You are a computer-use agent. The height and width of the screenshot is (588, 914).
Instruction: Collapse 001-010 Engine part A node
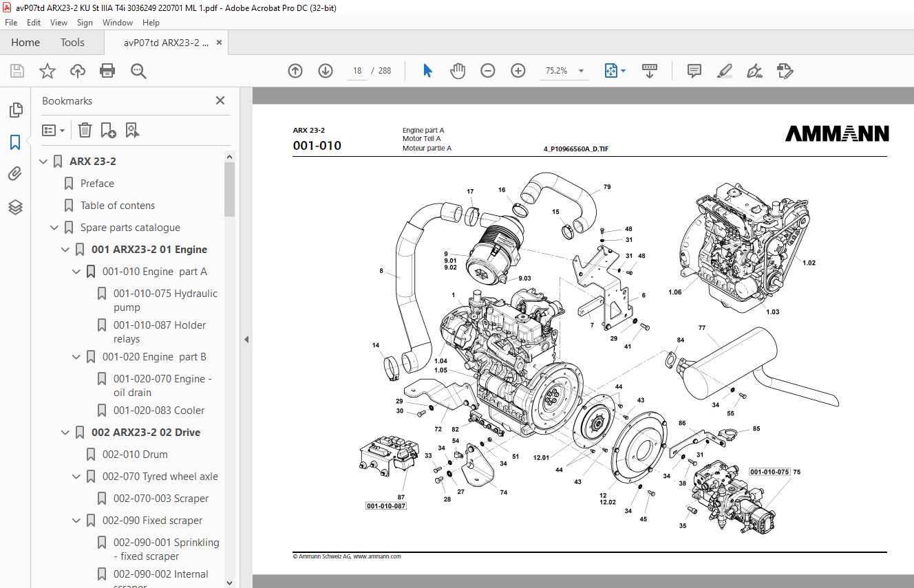pyautogui.click(x=76, y=272)
